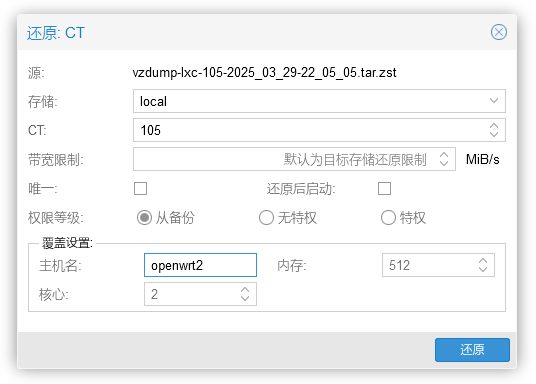536x384 pixels.
Task: Tick the 还原后启动 checkbox
Action: tap(384, 188)
